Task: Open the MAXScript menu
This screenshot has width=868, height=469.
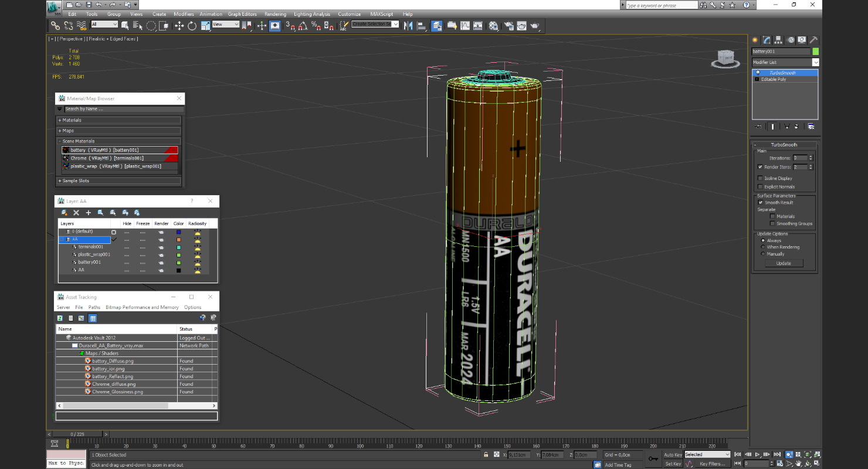Action: tap(382, 14)
